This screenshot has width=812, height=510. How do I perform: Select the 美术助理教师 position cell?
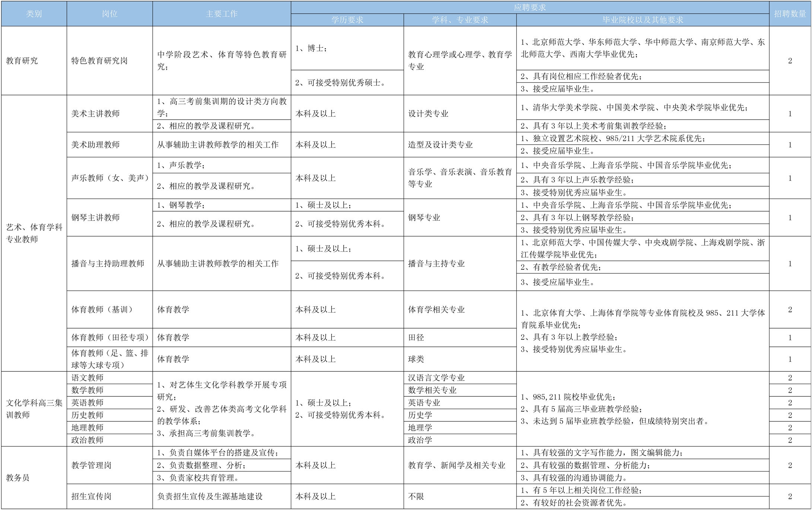(96, 145)
